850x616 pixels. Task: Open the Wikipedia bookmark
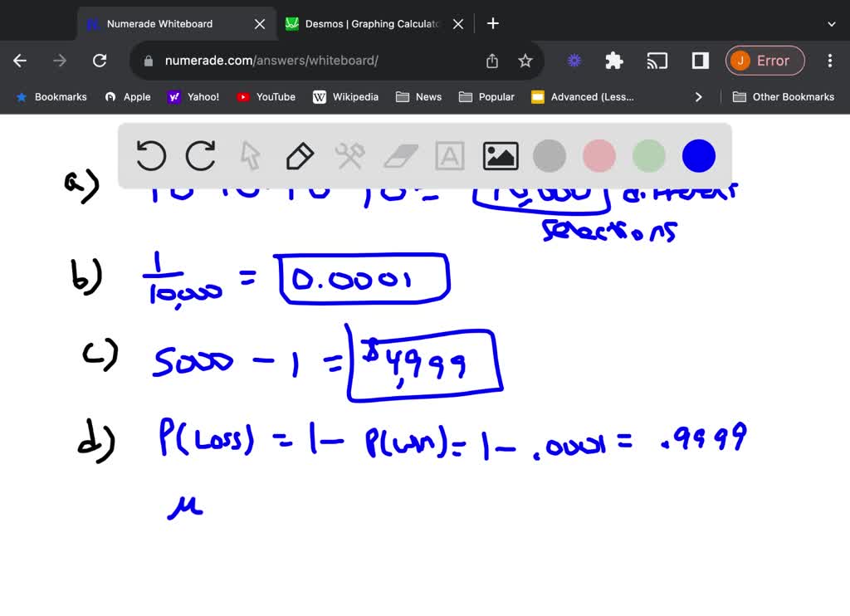click(x=346, y=97)
